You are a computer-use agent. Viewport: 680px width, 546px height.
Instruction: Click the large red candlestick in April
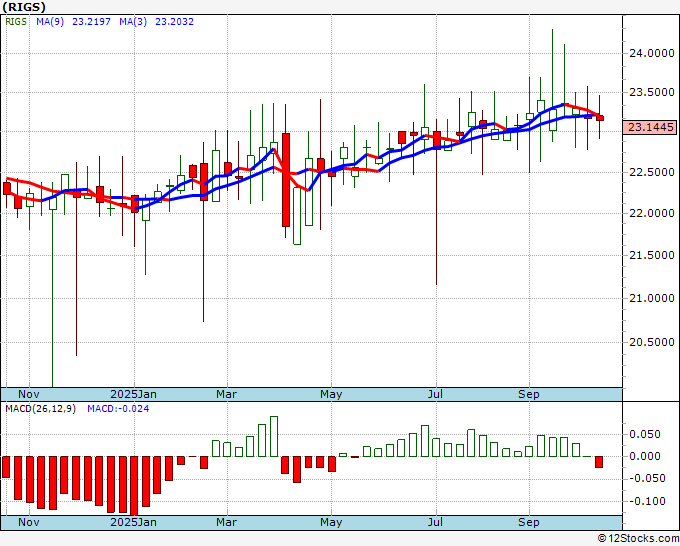tap(286, 180)
